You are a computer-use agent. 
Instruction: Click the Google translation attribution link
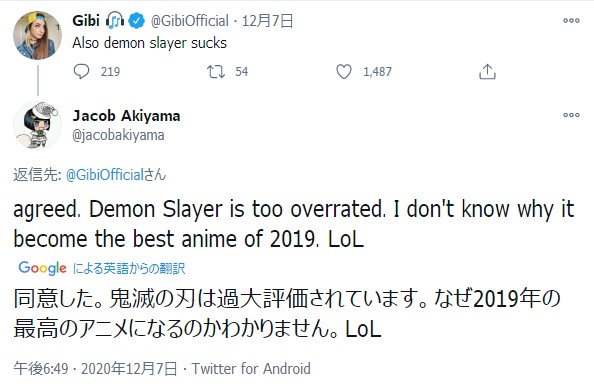[x=102, y=268]
